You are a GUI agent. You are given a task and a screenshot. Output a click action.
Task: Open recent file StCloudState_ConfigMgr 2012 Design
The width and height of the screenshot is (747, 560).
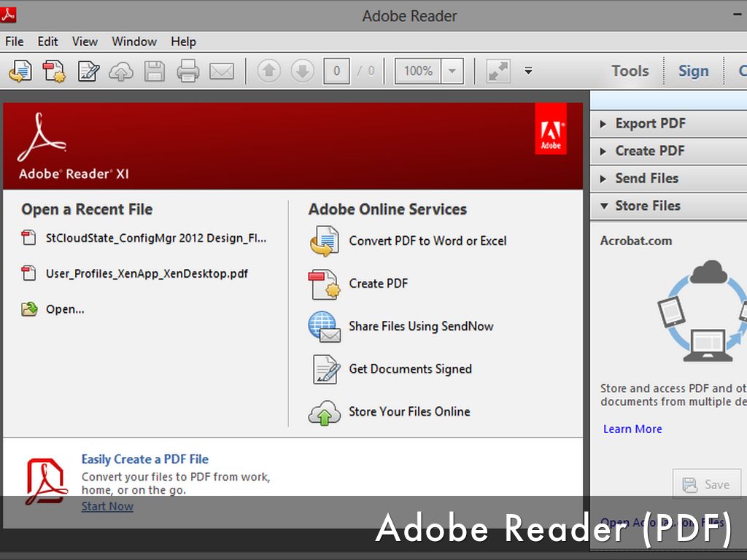(x=156, y=238)
